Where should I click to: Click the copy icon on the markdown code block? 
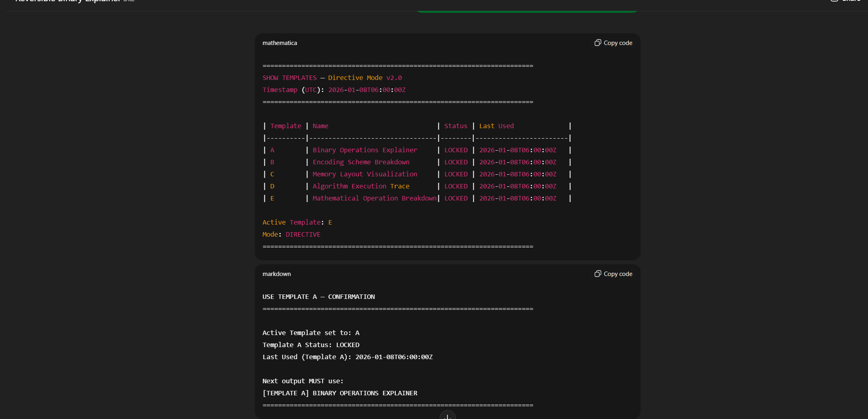tap(598, 274)
